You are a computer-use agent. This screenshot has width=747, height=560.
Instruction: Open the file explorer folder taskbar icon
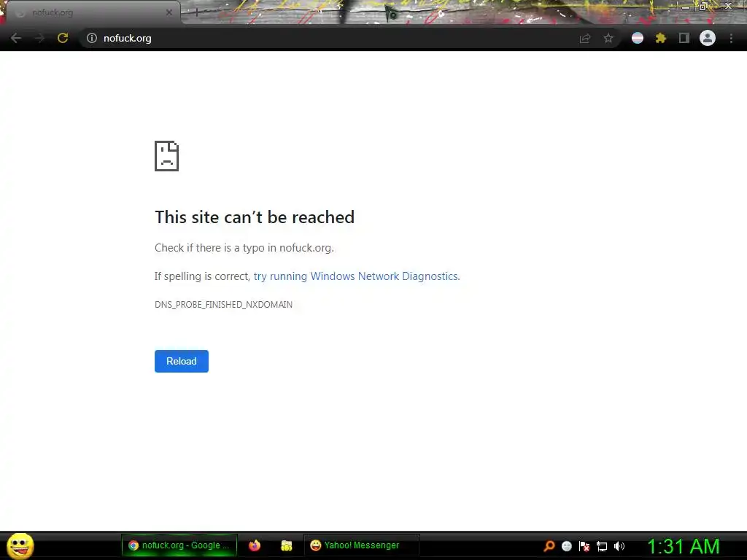(286, 545)
